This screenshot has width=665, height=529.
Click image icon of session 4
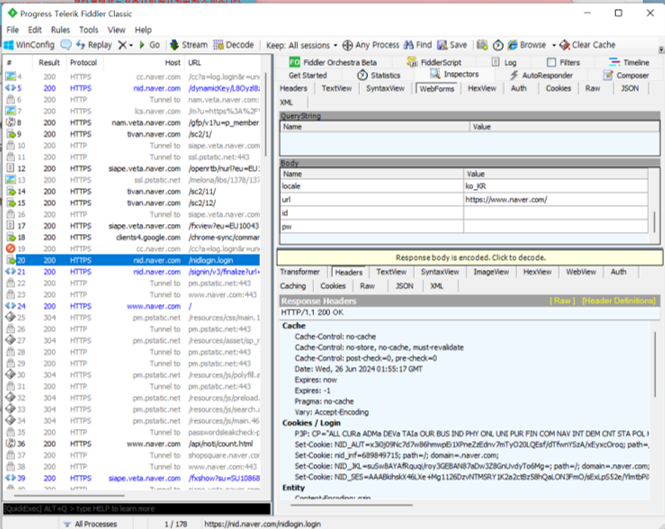pos(10,76)
